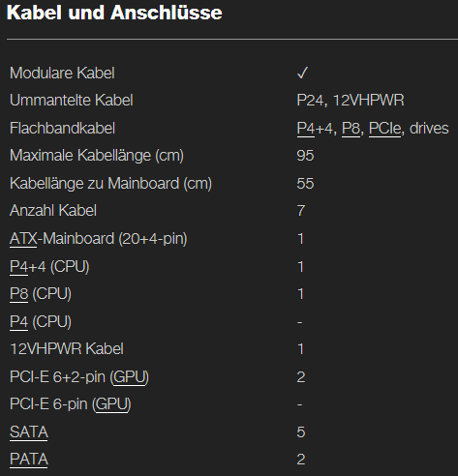Select the Kabel und Anschlüsse heading

pos(114,13)
